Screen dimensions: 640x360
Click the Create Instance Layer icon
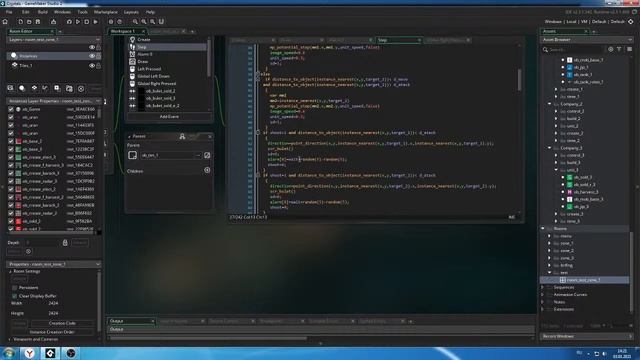[x=22, y=88]
